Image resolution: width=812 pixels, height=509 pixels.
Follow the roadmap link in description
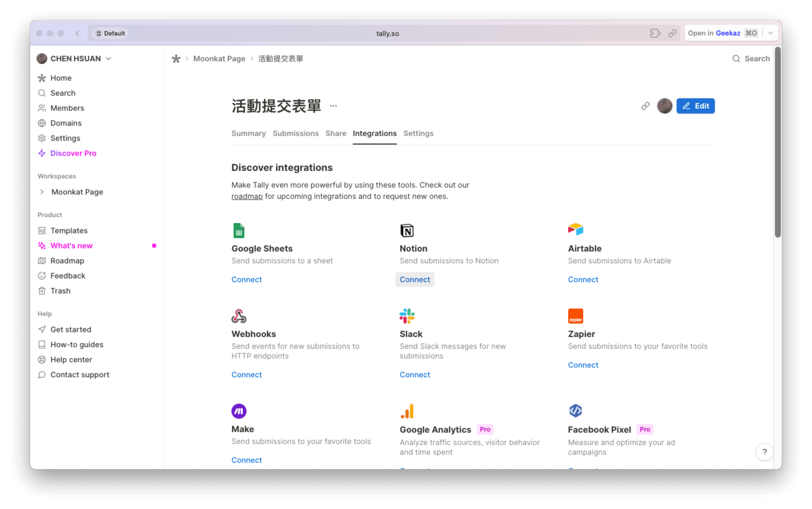247,196
